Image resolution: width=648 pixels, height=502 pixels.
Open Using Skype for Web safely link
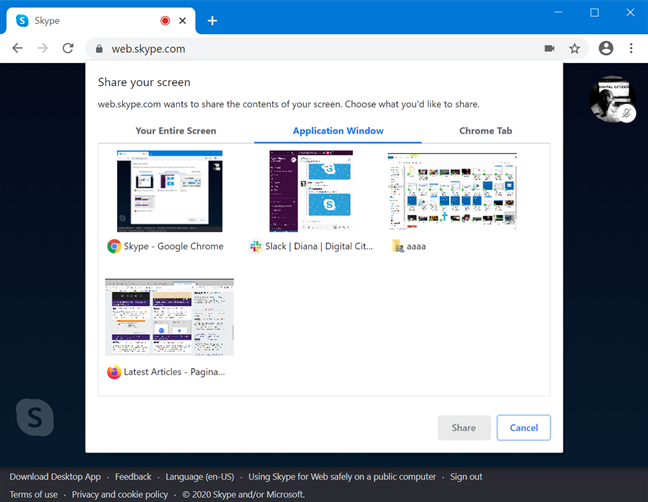342,477
